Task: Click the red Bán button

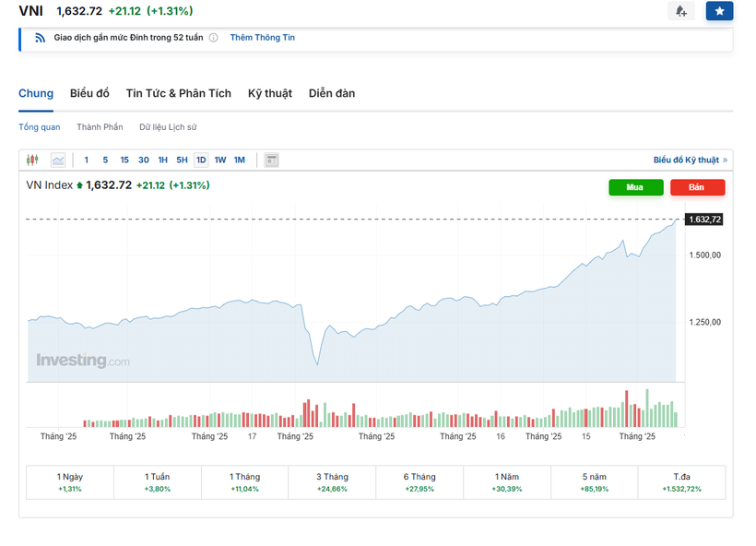Action: [697, 186]
